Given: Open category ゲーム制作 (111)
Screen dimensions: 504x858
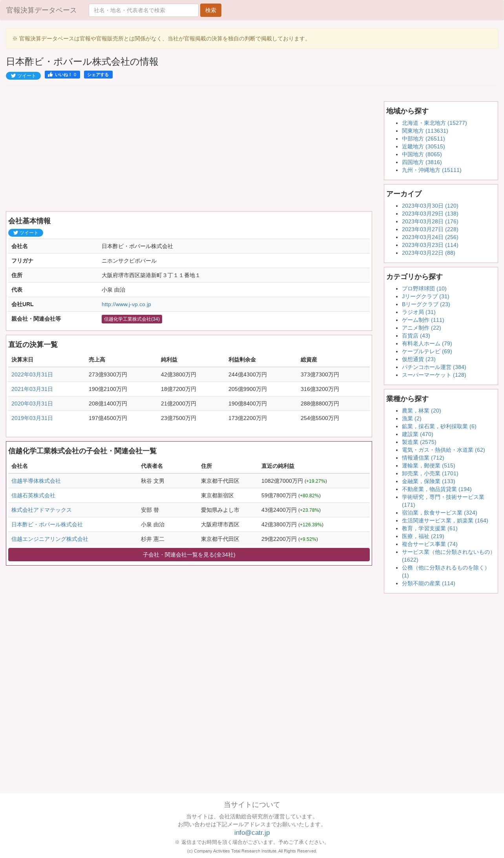Looking at the screenshot, I should [423, 320].
